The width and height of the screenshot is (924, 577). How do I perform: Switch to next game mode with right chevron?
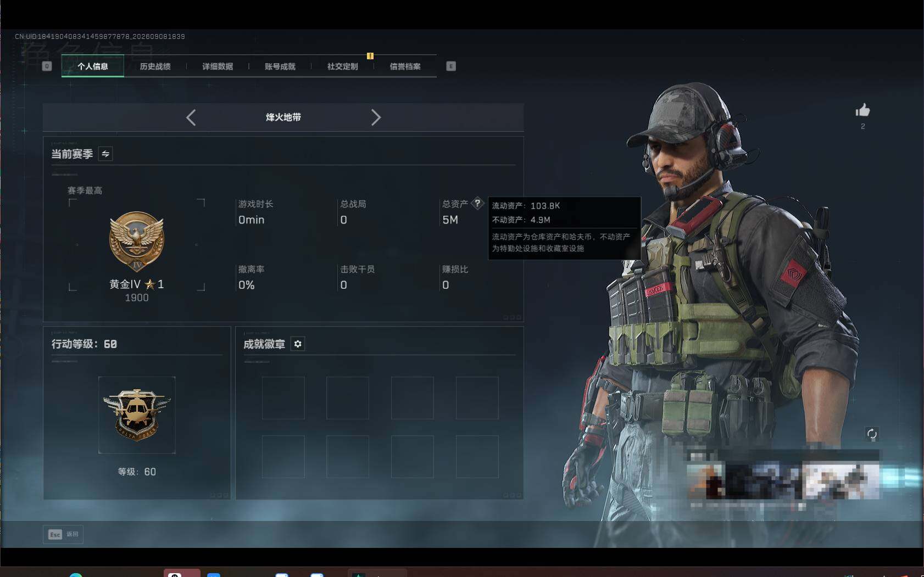coord(376,117)
